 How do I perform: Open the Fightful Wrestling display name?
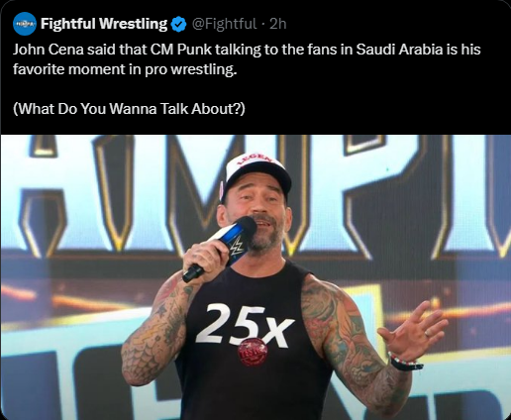coord(104,24)
